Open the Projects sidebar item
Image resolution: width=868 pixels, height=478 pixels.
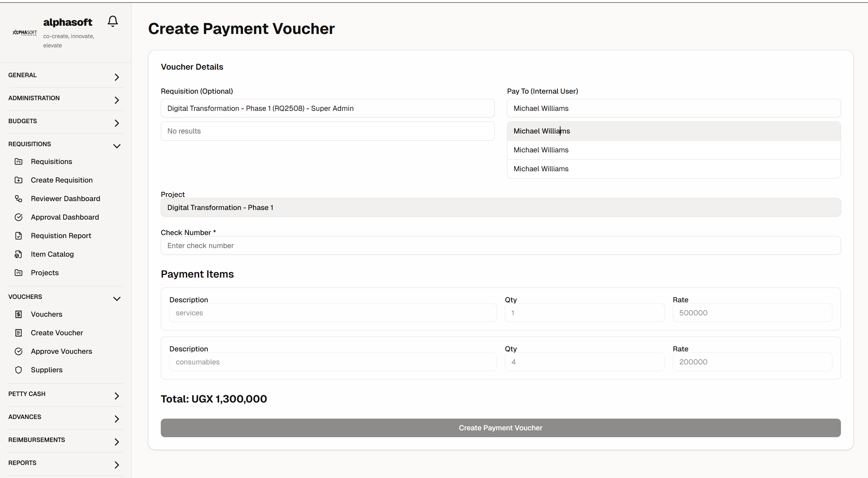[x=45, y=273]
